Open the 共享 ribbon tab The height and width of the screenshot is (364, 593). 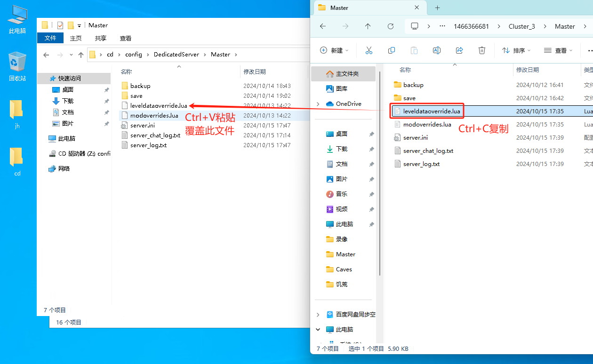click(x=100, y=38)
